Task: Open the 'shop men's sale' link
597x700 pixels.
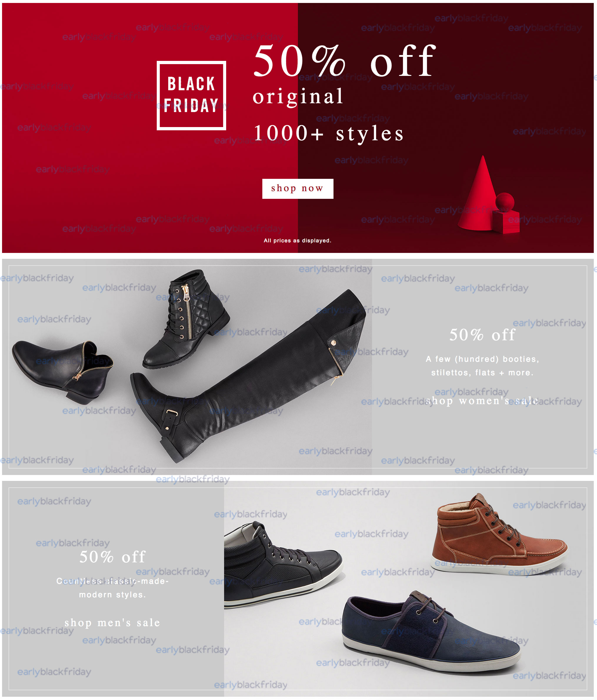Action: click(112, 623)
